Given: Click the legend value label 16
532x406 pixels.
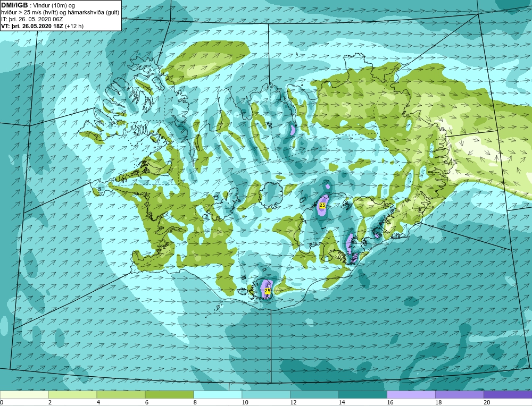Looking at the screenshot, I should click(390, 402).
